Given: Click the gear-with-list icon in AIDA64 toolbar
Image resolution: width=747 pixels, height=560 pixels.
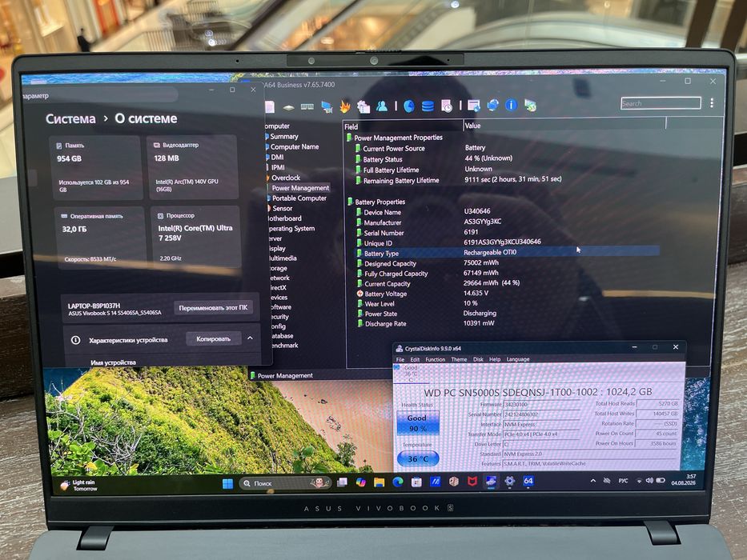Looking at the screenshot, I should [x=363, y=106].
